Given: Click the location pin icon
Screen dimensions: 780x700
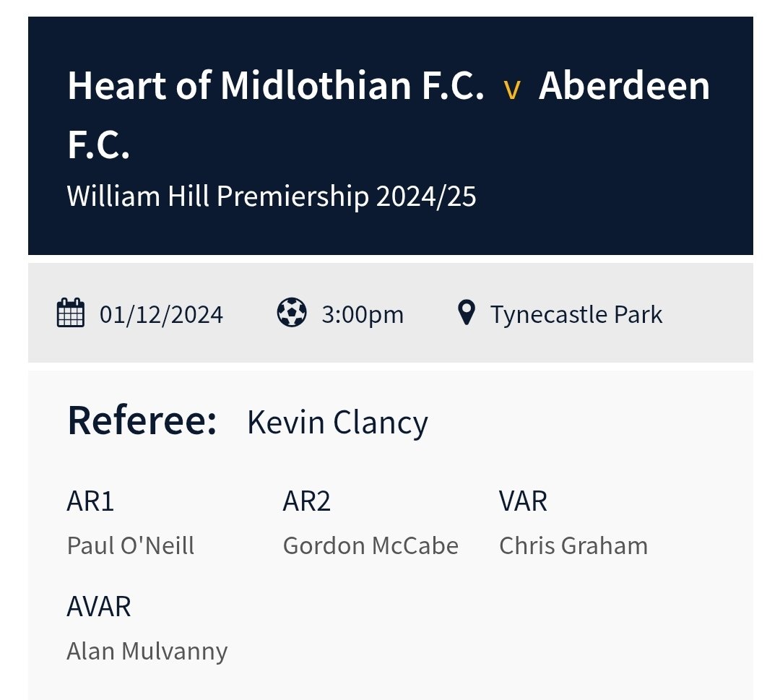Looking at the screenshot, I should point(466,313).
